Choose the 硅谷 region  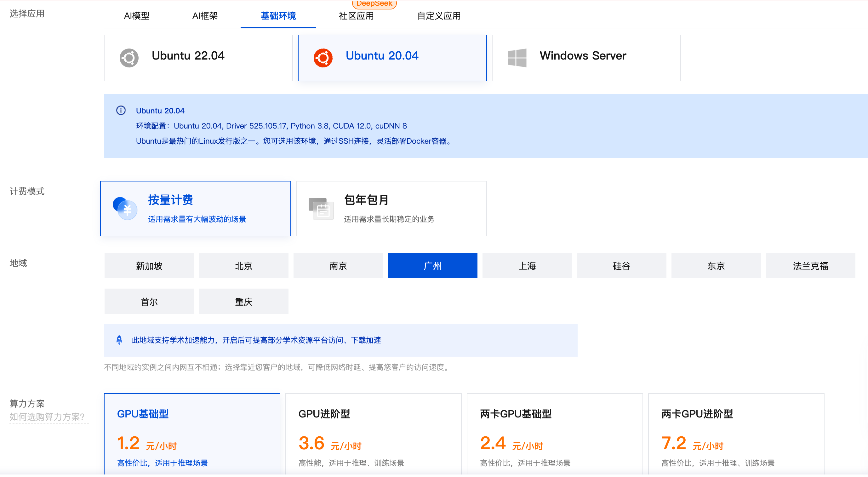coord(622,266)
